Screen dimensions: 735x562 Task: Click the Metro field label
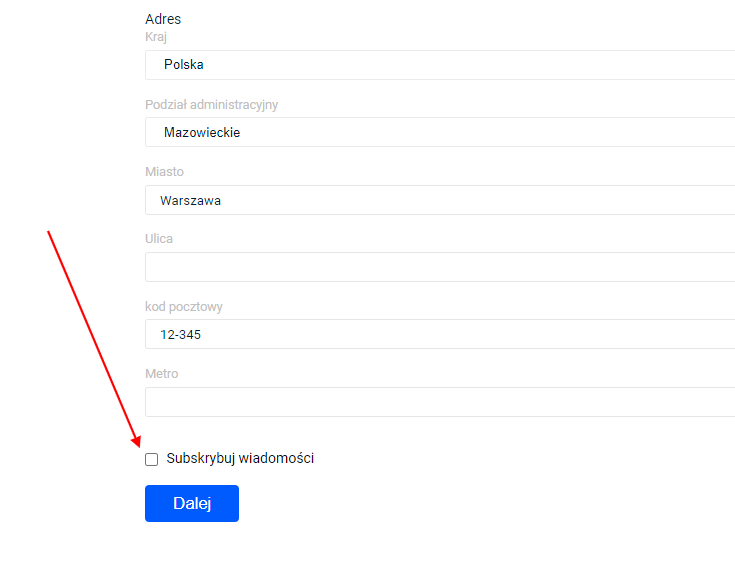(162, 374)
